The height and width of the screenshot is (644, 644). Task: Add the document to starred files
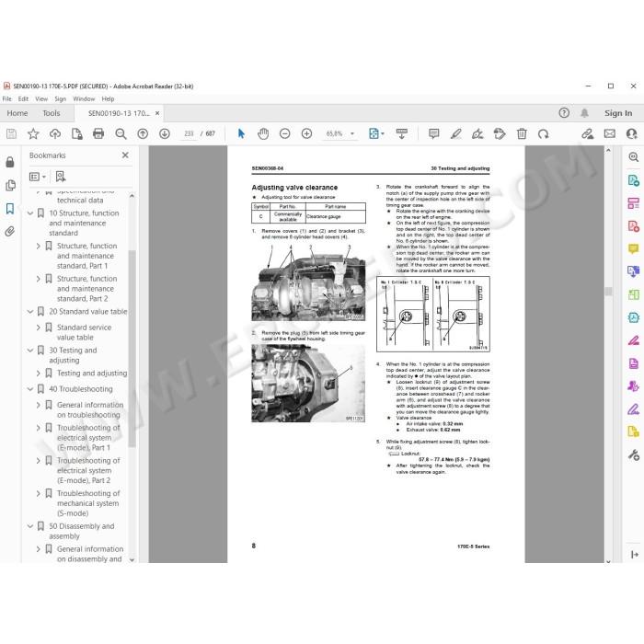[x=33, y=133]
